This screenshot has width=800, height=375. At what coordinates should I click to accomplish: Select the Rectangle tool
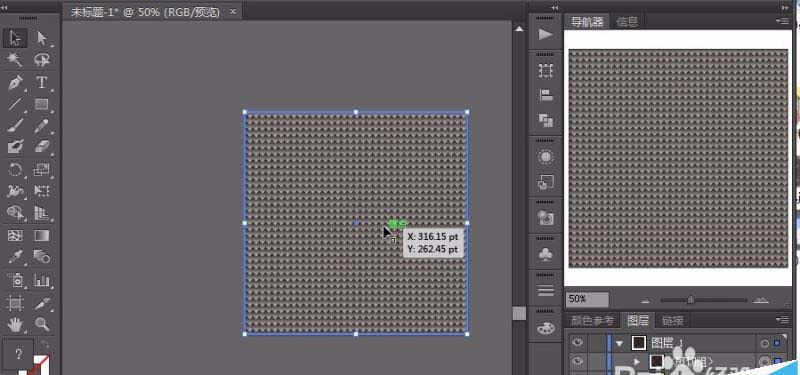point(42,105)
